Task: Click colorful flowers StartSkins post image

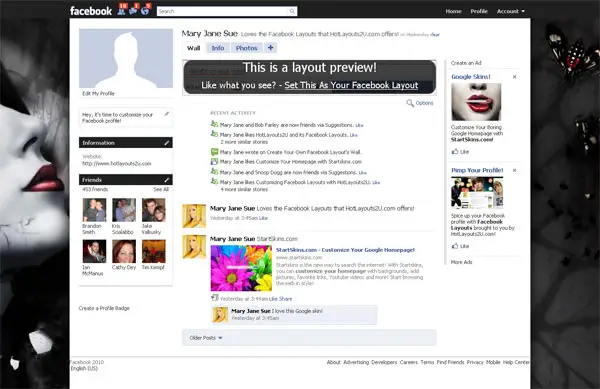Action: 241,268
